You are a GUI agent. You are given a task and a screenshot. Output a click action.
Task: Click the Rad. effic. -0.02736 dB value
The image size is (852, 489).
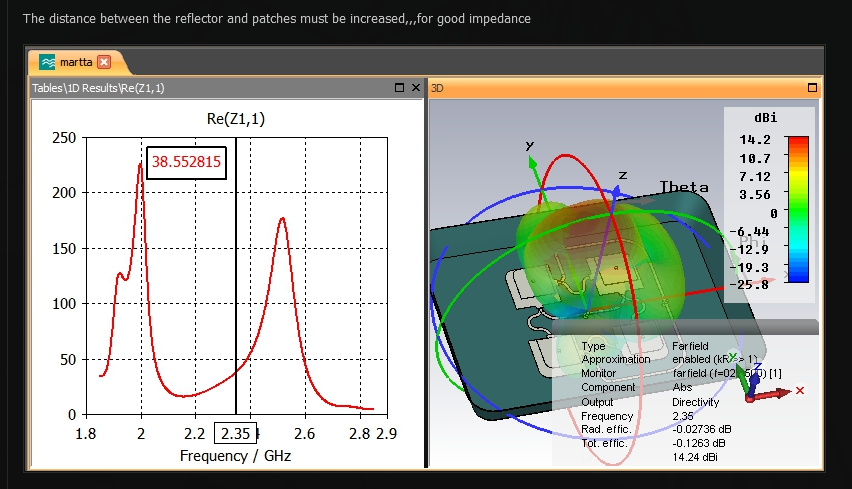point(701,429)
